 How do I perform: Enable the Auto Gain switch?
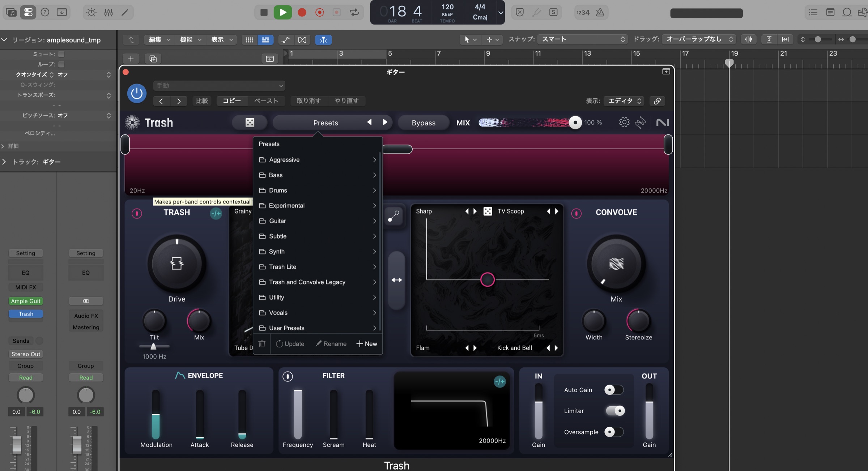pos(614,390)
